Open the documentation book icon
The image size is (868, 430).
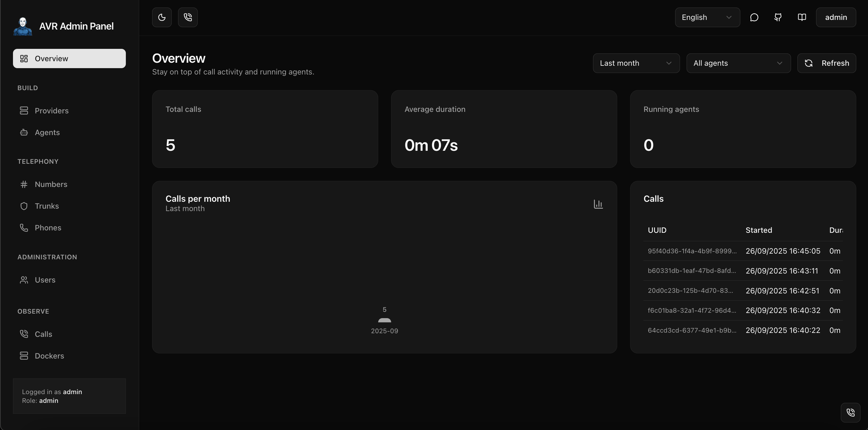(802, 17)
